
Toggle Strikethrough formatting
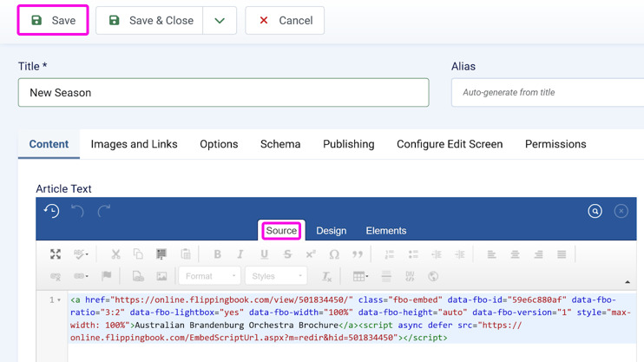click(287, 254)
